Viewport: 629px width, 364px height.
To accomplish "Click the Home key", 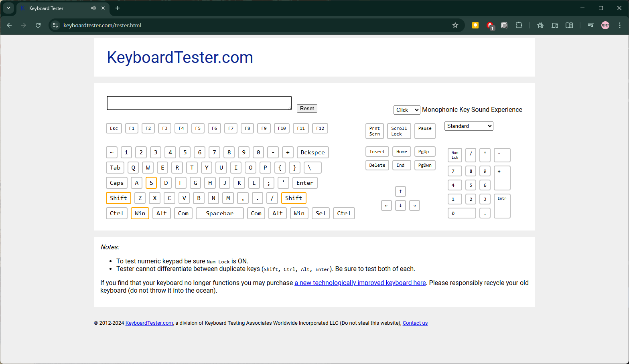I will 402,152.
